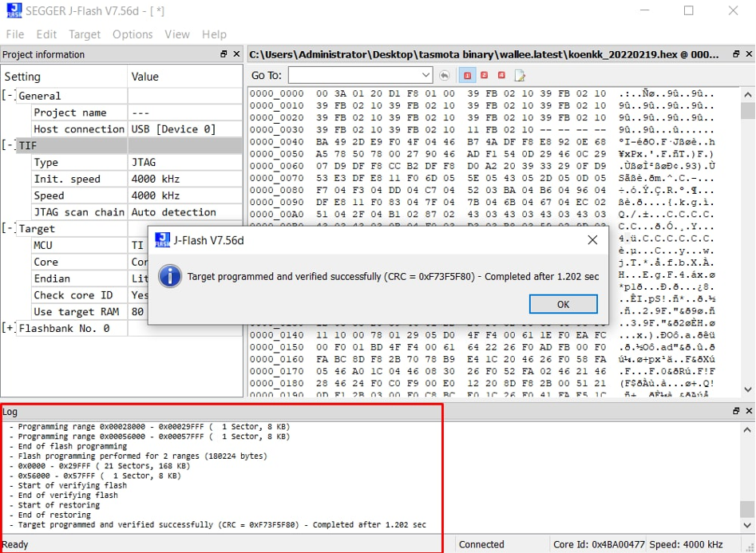Maximize the J-Flash main window
The image size is (756, 553).
coord(688,10)
